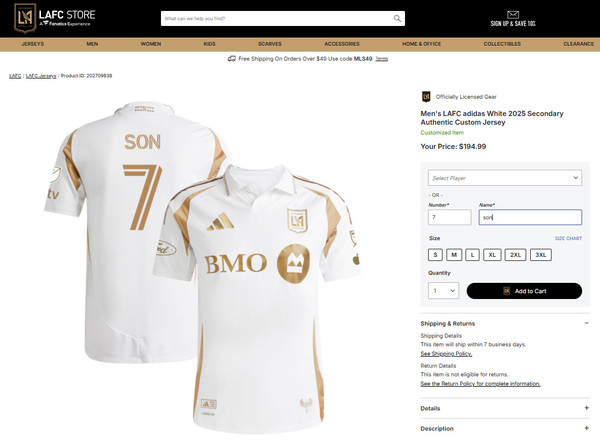The height and width of the screenshot is (441, 600).
Task: Open the Quantity dropdown
Action: (x=443, y=291)
